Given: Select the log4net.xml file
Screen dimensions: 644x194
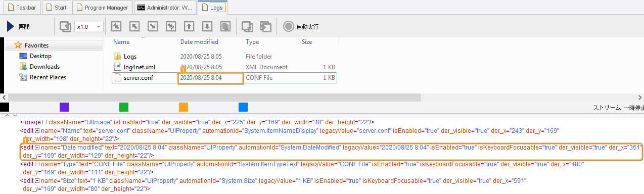Looking at the screenshot, I should click(x=224, y=67).
